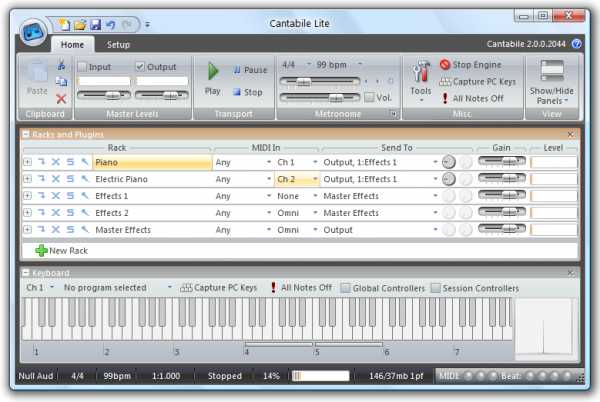600x402 pixels.
Task: Click the Stopped status bar entry
Action: [x=225, y=376]
